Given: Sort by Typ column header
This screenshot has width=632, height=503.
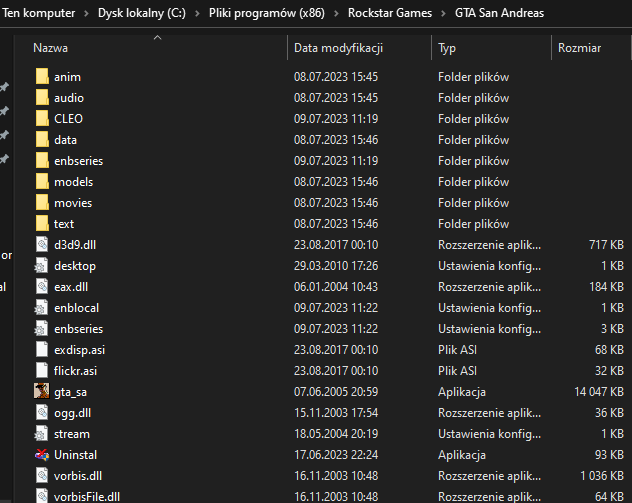Looking at the screenshot, I should [x=447, y=48].
